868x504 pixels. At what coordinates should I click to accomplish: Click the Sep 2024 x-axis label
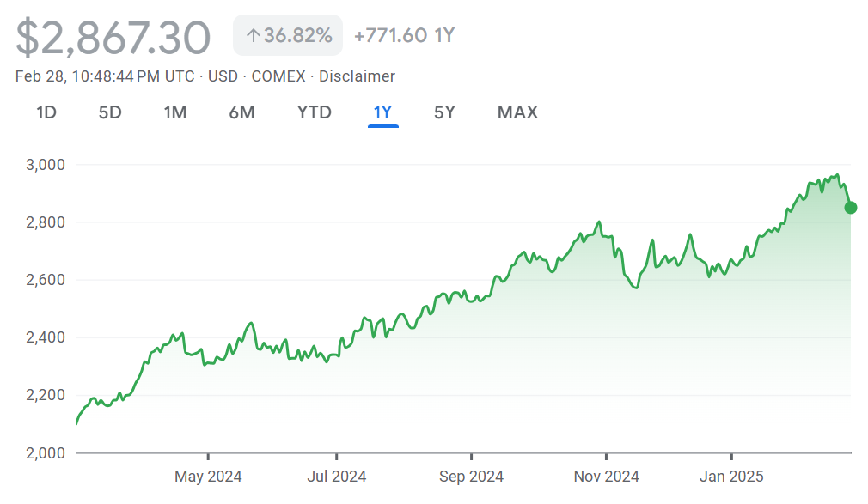[471, 477]
